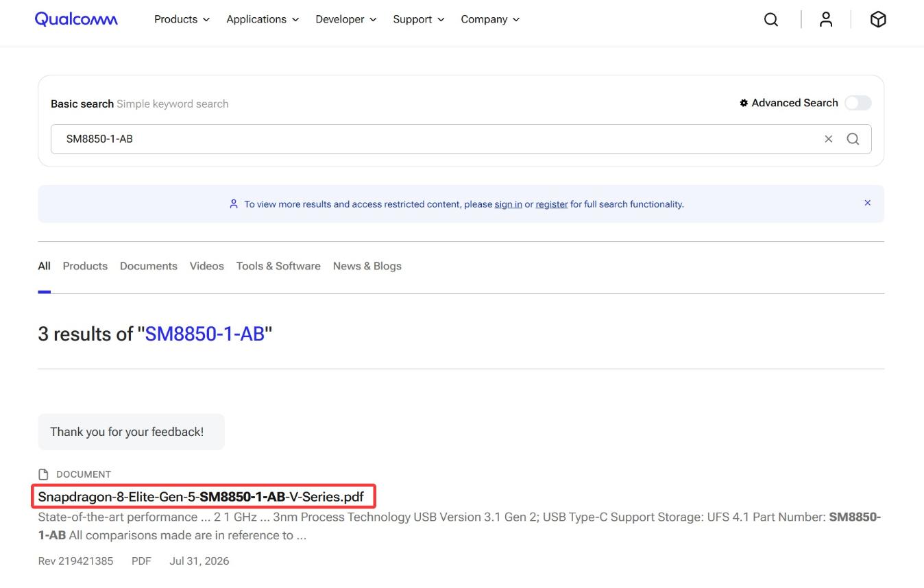Expand the Applications menu

263,19
